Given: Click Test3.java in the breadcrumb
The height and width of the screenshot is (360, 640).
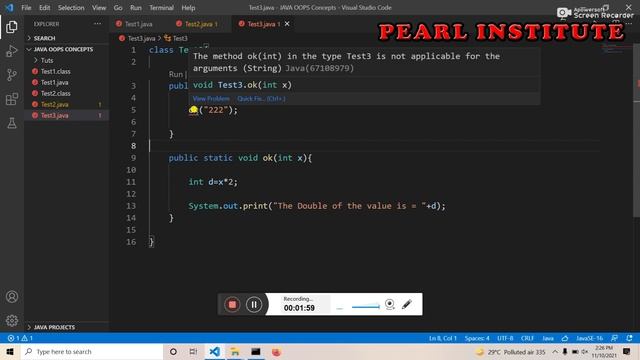Looking at the screenshot, I should [x=141, y=38].
